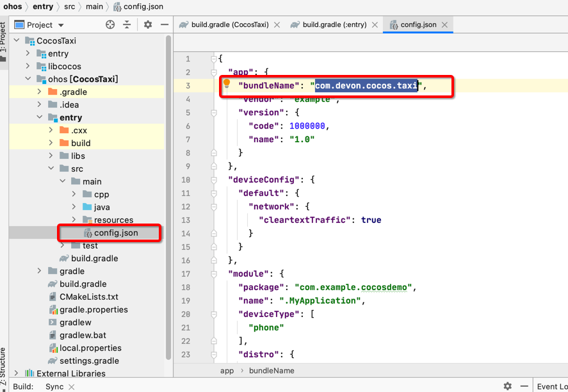Close the config.json editor tab

point(444,25)
